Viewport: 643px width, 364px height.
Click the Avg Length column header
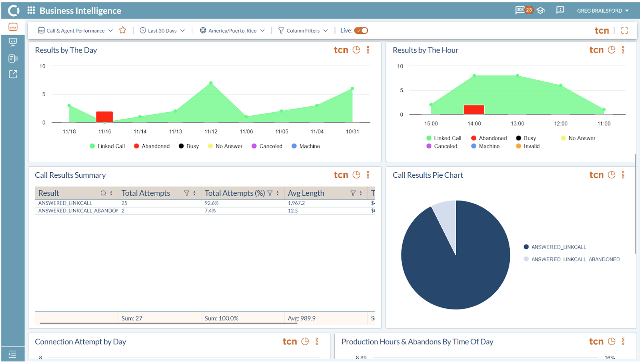[306, 193]
